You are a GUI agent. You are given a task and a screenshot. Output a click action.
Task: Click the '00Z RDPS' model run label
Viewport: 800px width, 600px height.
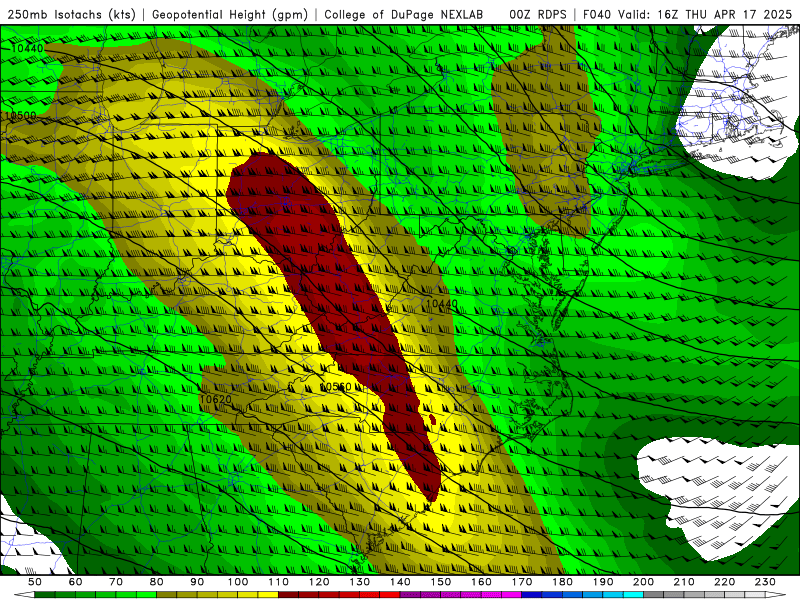coord(538,14)
